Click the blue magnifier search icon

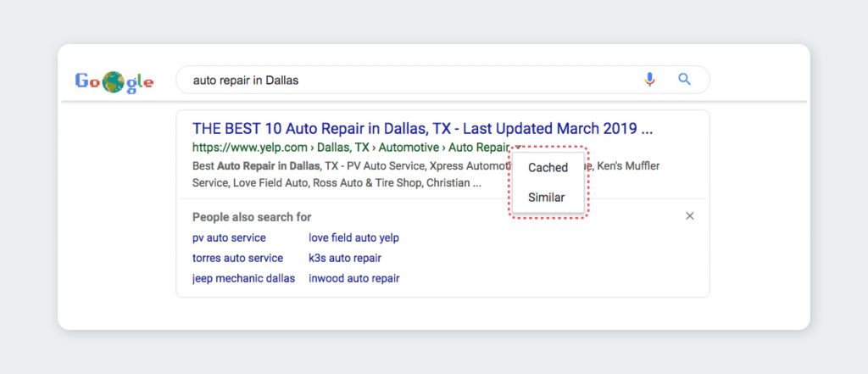coord(684,79)
